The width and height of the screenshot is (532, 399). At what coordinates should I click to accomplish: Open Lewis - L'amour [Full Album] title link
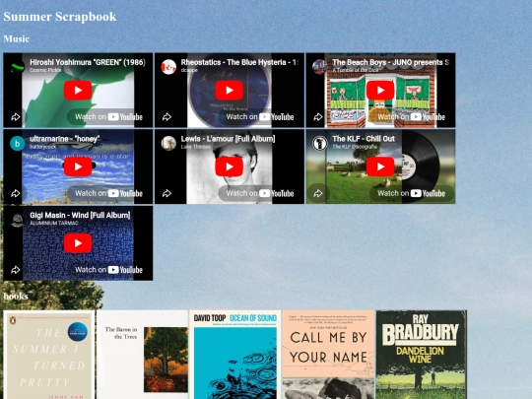click(x=228, y=139)
